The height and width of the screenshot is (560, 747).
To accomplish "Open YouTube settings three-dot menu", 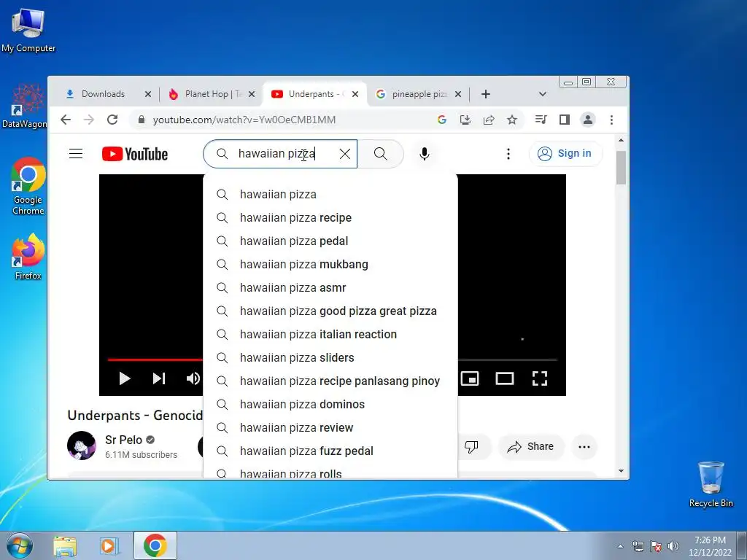I will [x=508, y=154].
